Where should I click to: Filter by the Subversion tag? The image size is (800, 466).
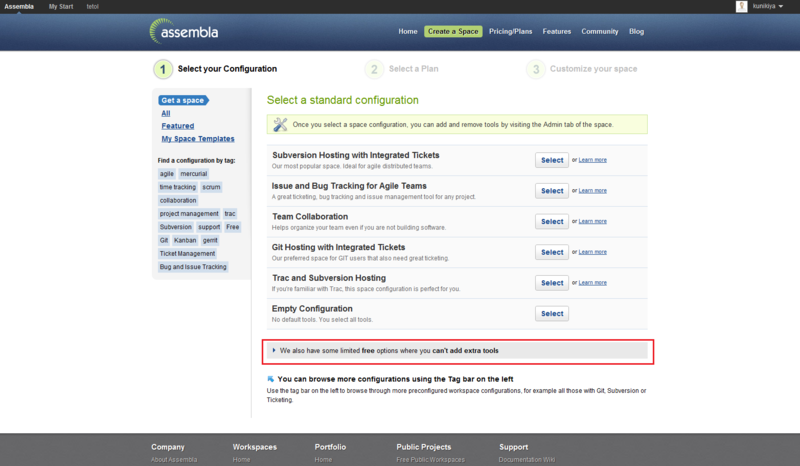176,227
